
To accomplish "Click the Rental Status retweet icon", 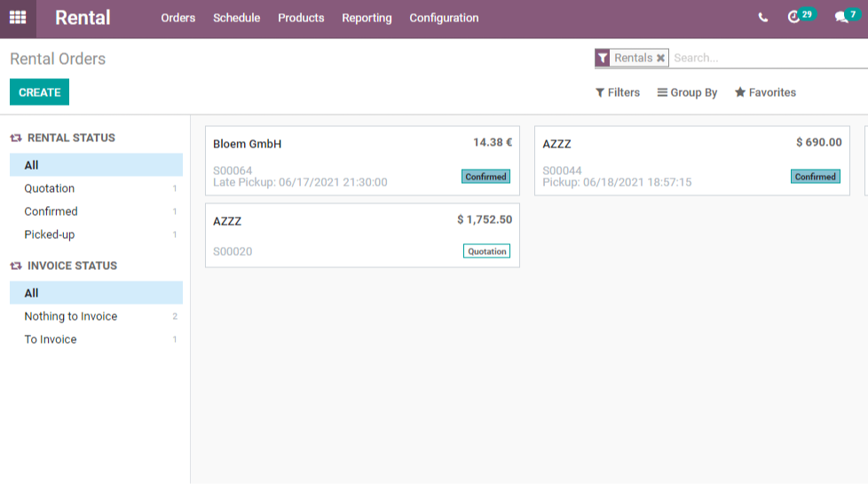I will (16, 138).
